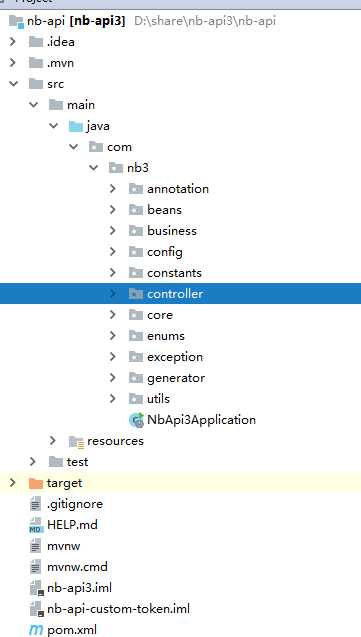Click the resources folder icon
Viewport: 361px width, 637px height.
tap(76, 441)
